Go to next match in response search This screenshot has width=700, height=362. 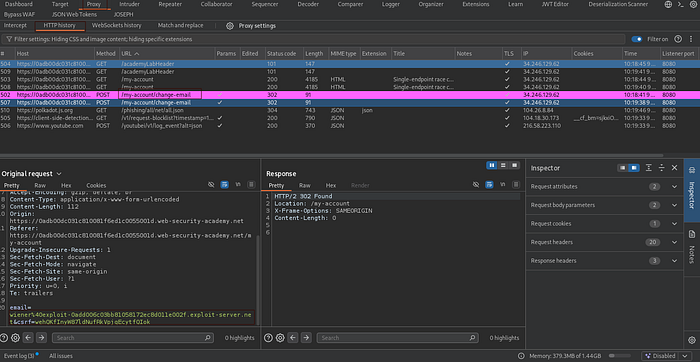(x=306, y=338)
